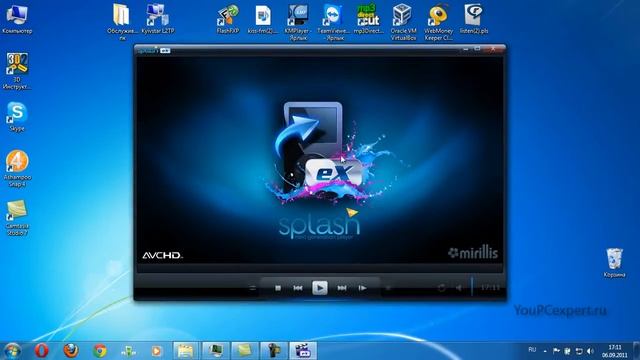Launch Oracle VM VirtualBox
The height and width of the screenshot is (360, 640).
pos(403,22)
